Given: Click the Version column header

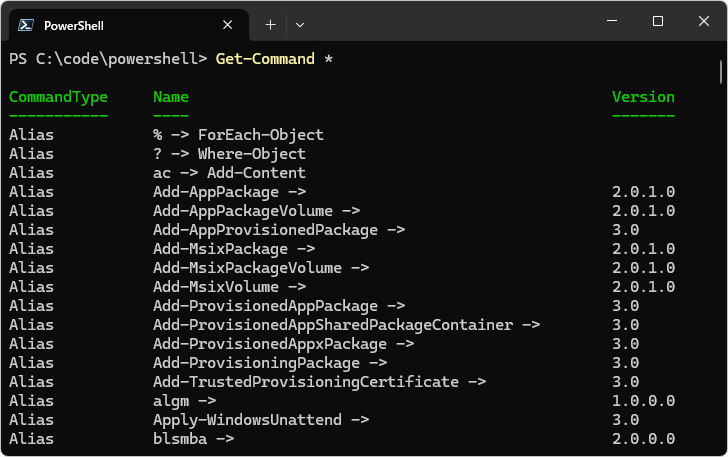Looking at the screenshot, I should (x=644, y=97).
